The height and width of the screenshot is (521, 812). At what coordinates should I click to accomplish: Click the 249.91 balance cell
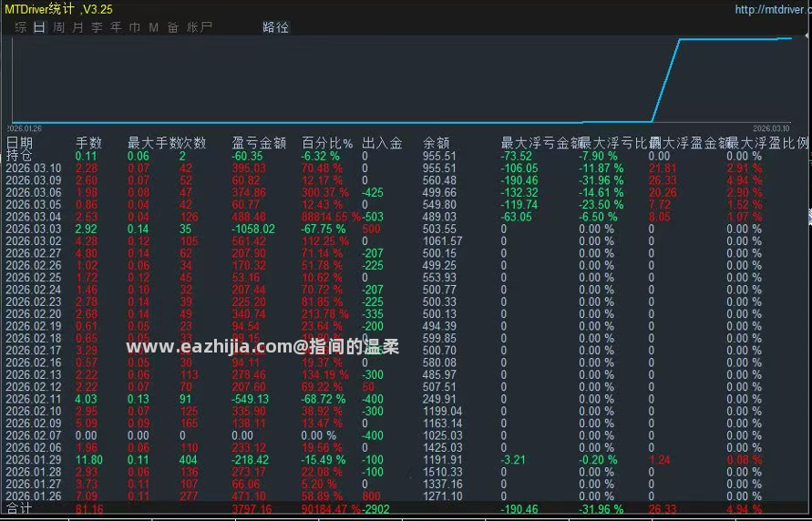pyautogui.click(x=439, y=399)
